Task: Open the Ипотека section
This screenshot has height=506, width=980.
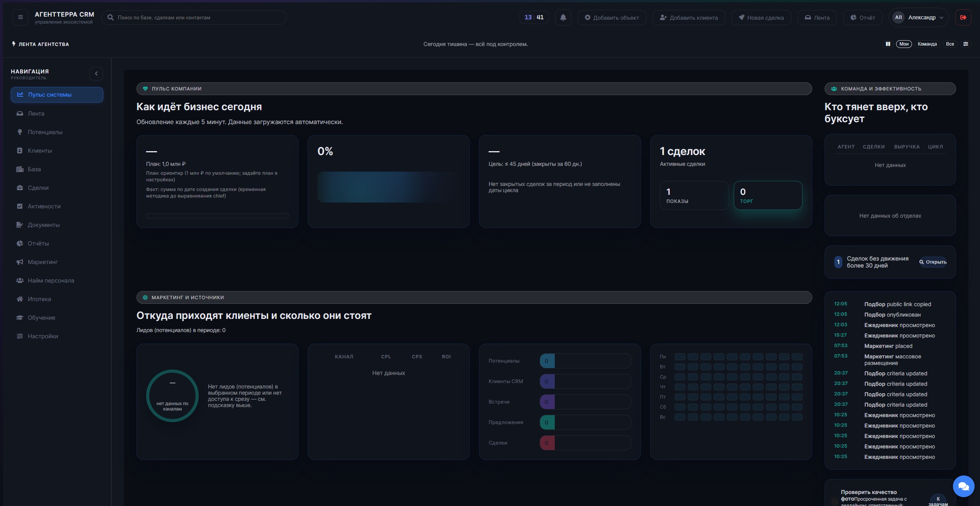Action: click(x=39, y=299)
